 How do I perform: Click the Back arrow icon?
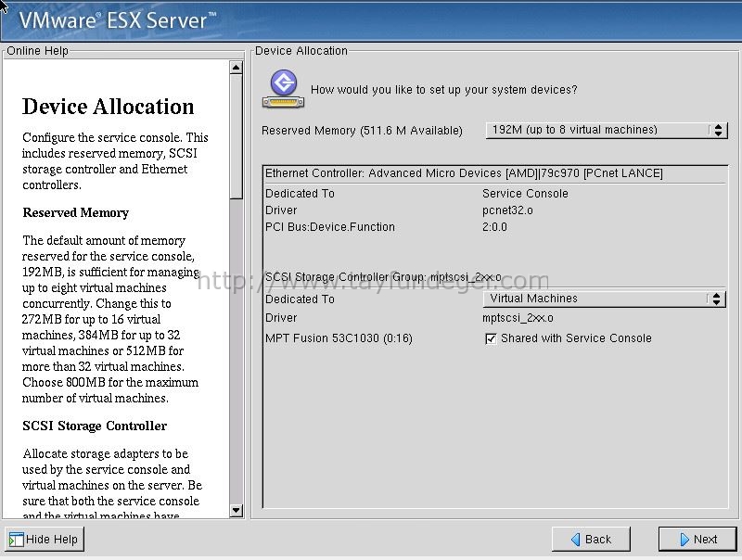click(x=575, y=540)
